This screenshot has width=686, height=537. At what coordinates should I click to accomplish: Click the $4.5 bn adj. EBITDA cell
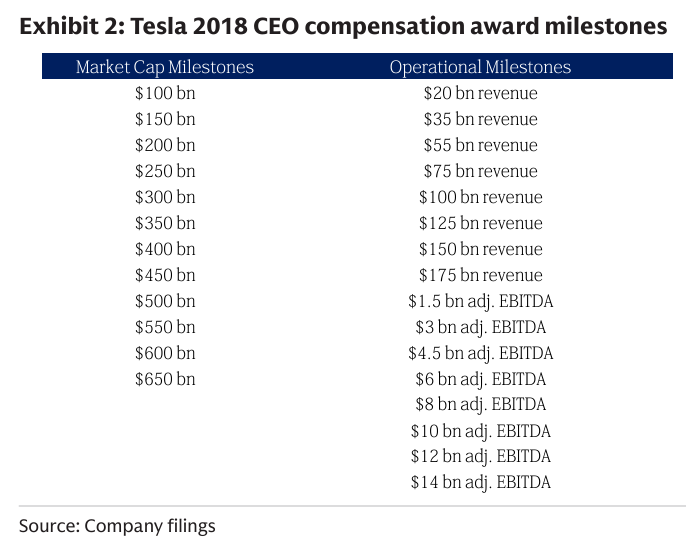480,353
